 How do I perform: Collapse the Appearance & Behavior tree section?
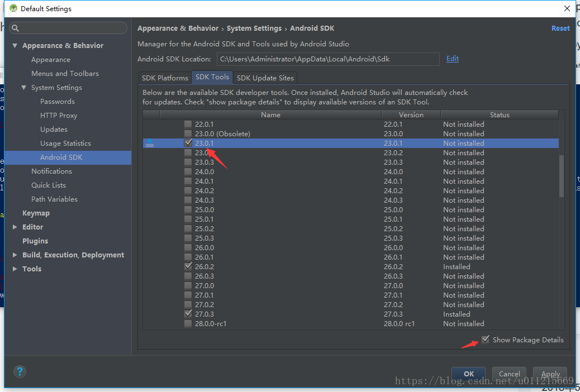(x=15, y=45)
